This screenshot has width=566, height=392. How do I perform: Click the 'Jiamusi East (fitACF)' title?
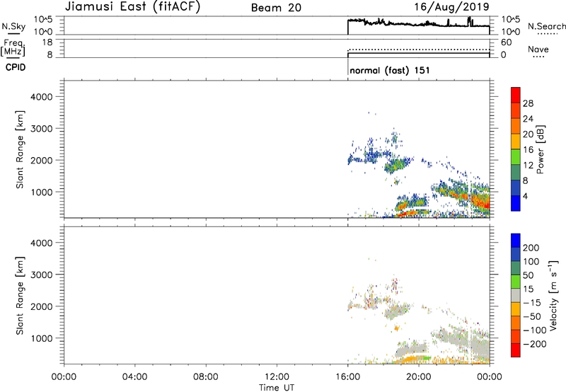click(x=132, y=7)
